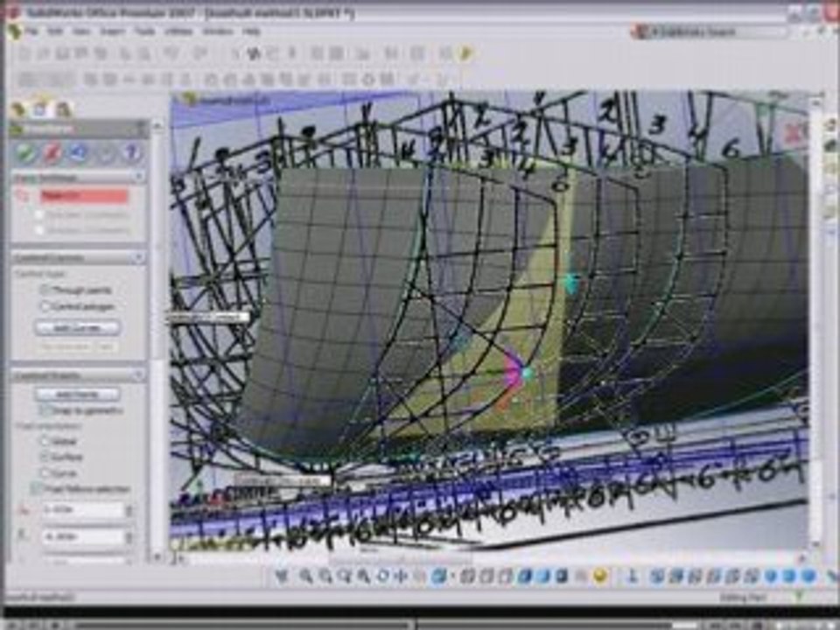Viewport: 840px width, 630px height.
Task: Collapse the Control Points section
Action: click(139, 376)
